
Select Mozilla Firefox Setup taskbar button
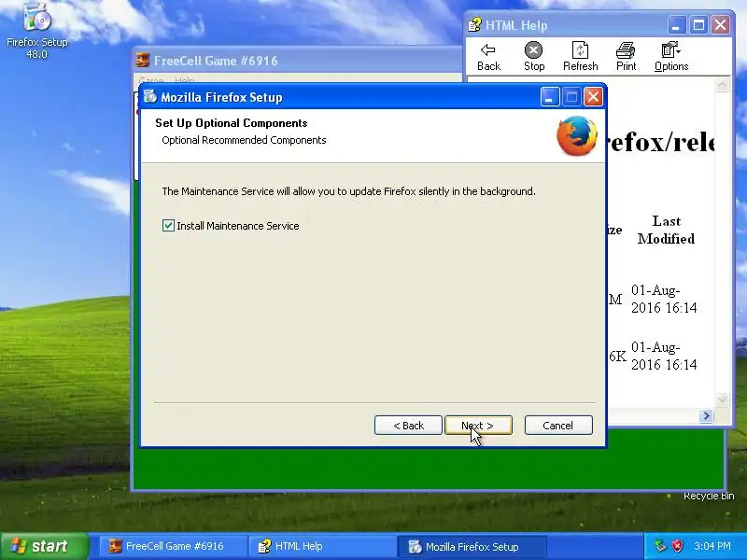472,546
